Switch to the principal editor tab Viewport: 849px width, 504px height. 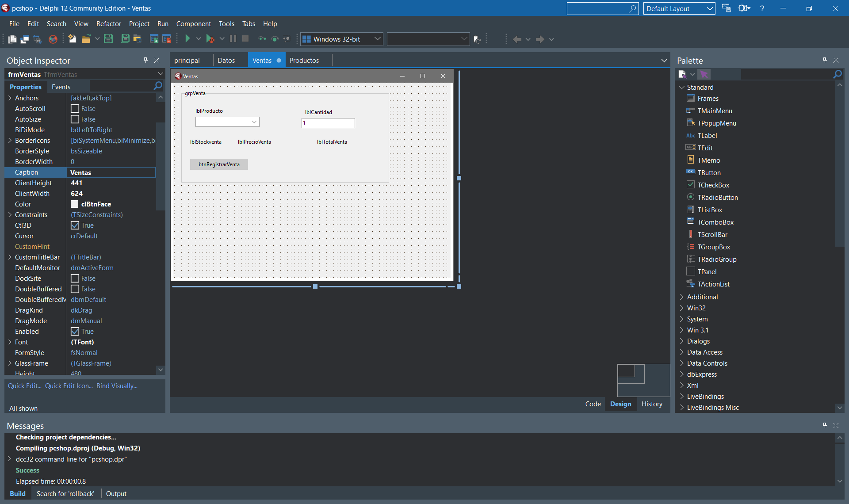click(x=187, y=61)
